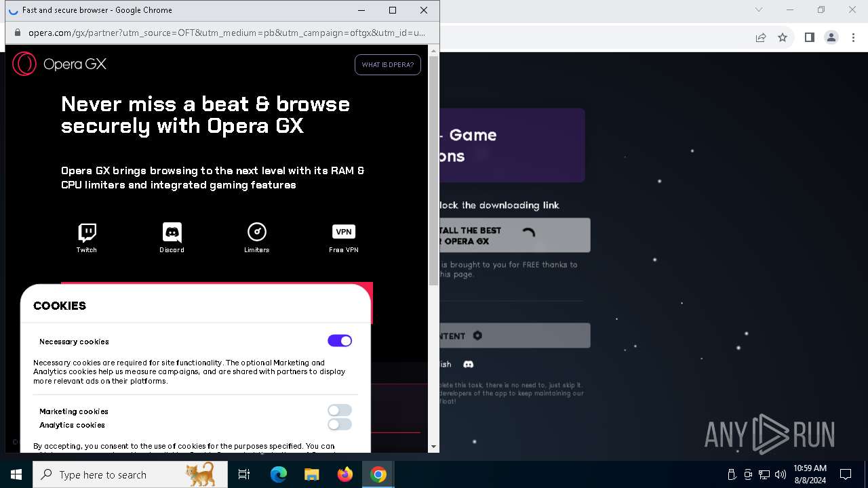
Task: Launch Firefox from taskbar
Action: tap(345, 474)
